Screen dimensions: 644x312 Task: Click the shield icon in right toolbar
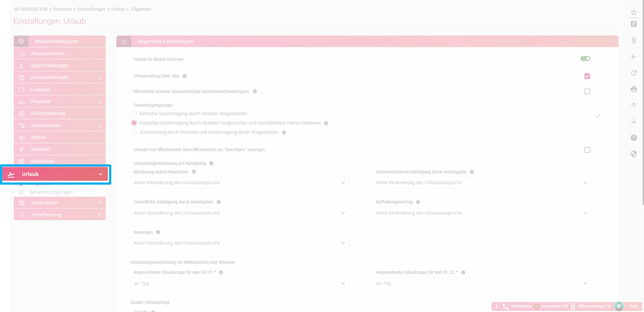pos(634,154)
